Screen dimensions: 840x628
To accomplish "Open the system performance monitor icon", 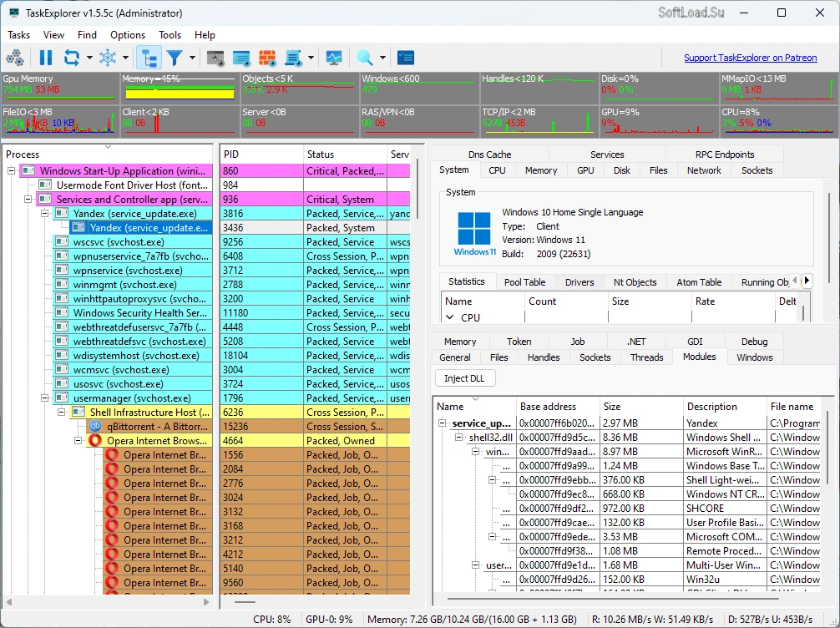I will tap(334, 58).
